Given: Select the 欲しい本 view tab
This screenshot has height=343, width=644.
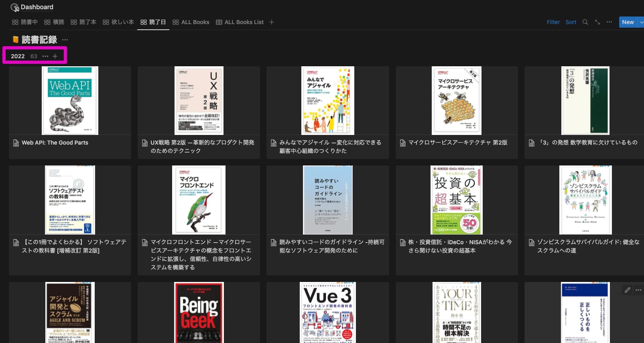Looking at the screenshot, I should (x=118, y=22).
